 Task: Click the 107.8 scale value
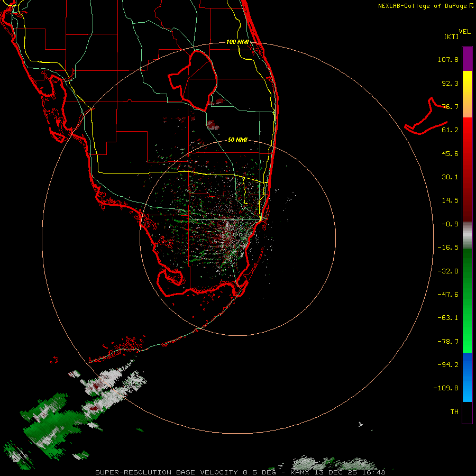tap(448, 59)
